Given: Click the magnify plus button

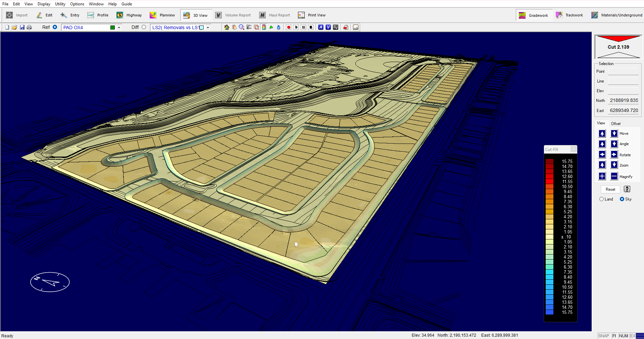Looking at the screenshot, I should 602,176.
